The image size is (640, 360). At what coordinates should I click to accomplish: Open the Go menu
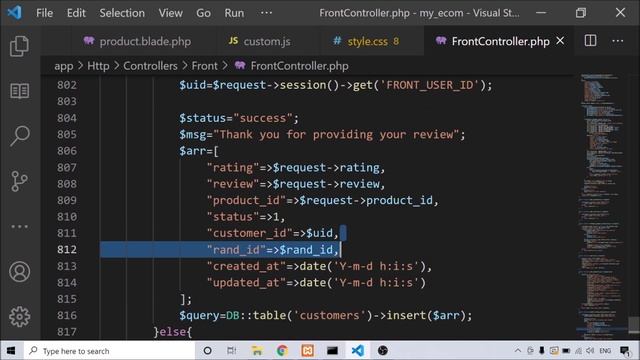coord(203,13)
